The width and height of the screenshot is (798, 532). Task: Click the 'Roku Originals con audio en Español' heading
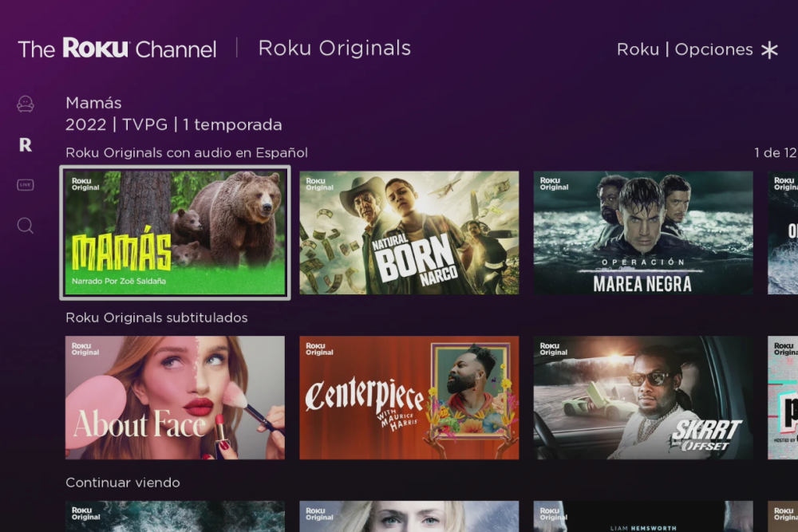pos(187,152)
